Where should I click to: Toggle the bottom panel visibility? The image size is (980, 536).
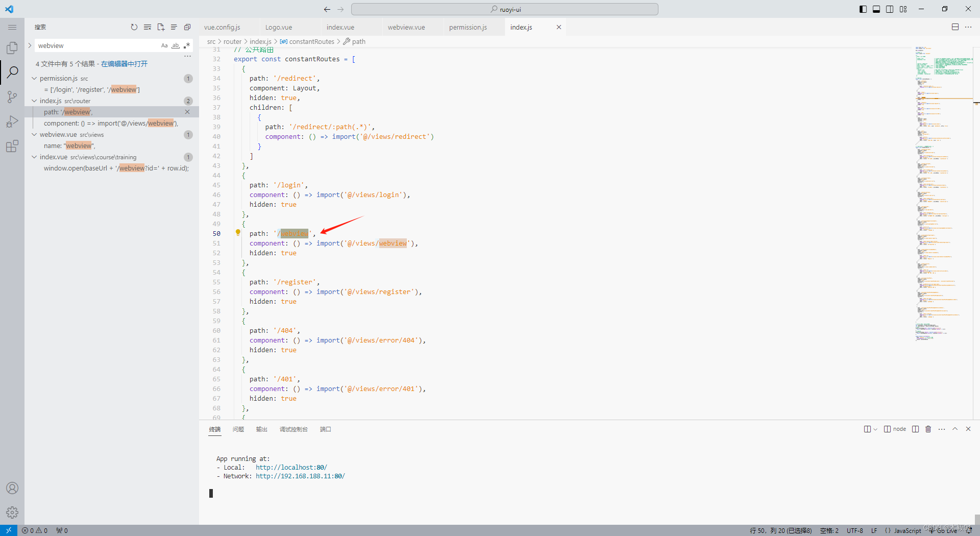click(x=876, y=9)
